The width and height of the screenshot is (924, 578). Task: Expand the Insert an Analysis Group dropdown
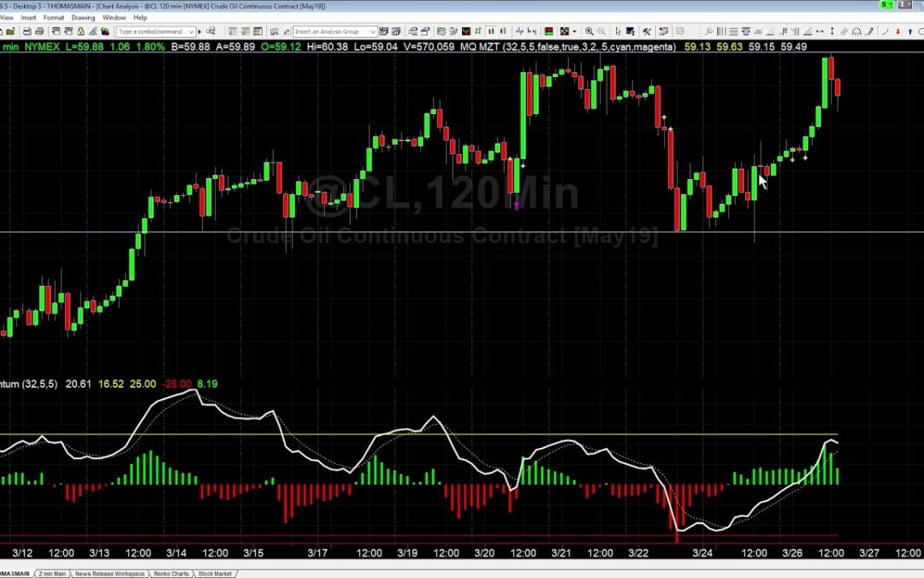pos(373,32)
